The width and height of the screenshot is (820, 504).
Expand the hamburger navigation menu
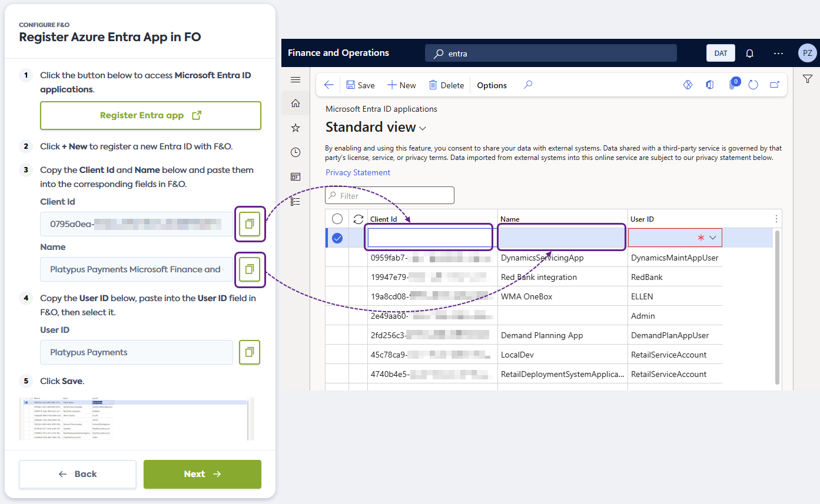click(296, 80)
